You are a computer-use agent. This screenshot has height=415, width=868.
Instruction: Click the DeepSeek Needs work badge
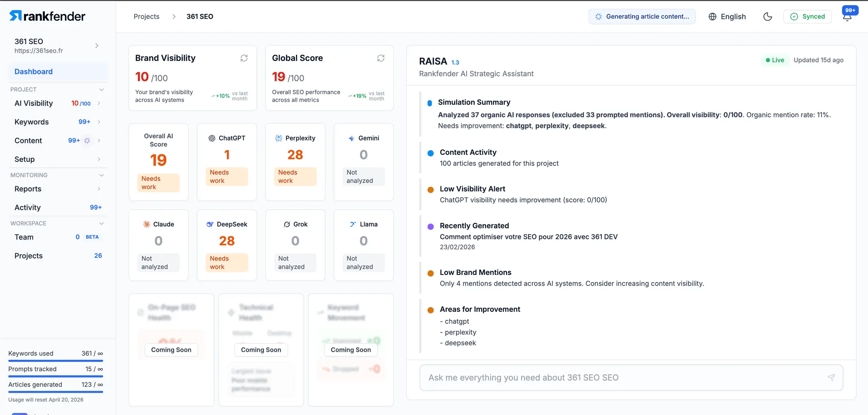pos(227,263)
